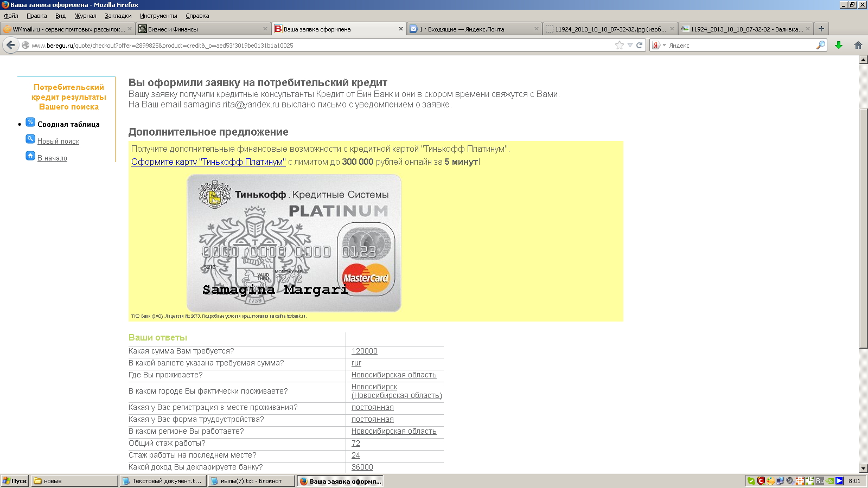Click the browser Back arrow button
Image resolution: width=868 pixels, height=488 pixels.
(x=10, y=45)
